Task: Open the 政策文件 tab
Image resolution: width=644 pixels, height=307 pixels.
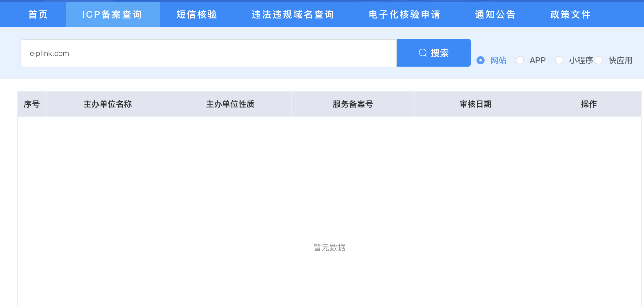Action: [571, 14]
